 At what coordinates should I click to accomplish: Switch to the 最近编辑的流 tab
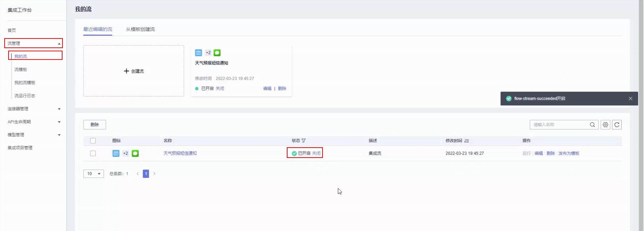pos(98,29)
